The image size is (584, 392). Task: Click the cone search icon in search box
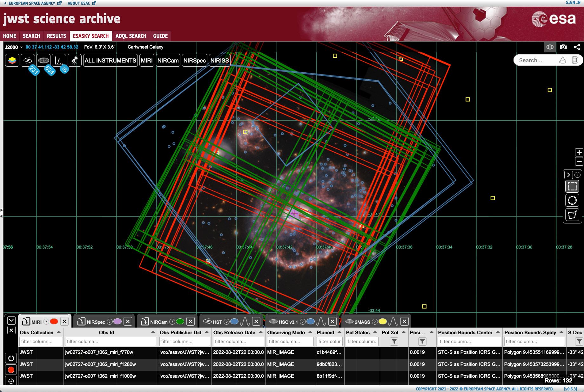pos(563,60)
